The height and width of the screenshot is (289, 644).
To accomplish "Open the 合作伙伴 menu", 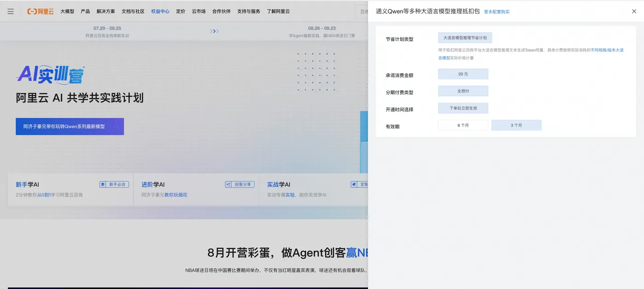I will tap(221, 12).
